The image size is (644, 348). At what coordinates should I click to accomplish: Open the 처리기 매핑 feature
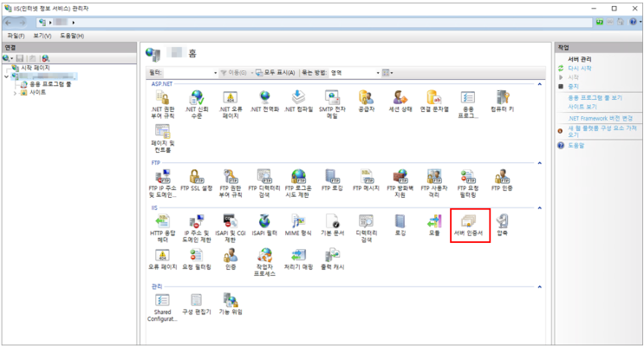[x=298, y=259]
